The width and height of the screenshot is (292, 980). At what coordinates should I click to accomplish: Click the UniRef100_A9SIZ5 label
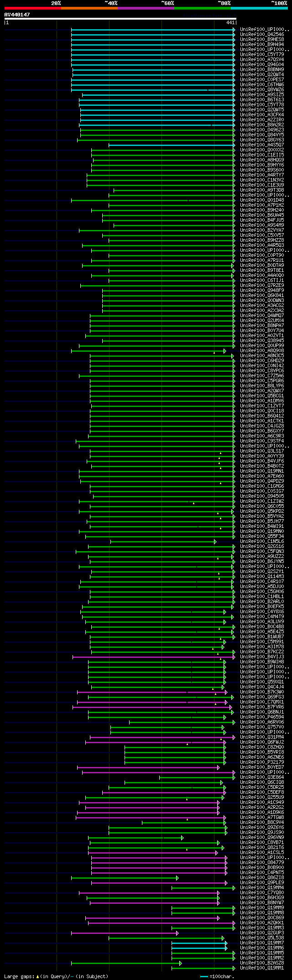(262, 94)
